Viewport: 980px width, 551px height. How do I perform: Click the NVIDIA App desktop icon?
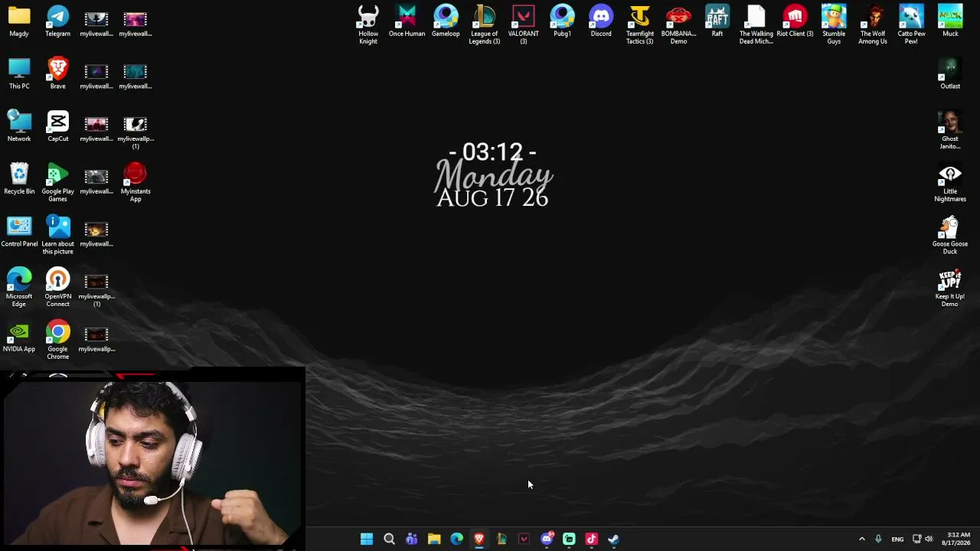click(19, 337)
